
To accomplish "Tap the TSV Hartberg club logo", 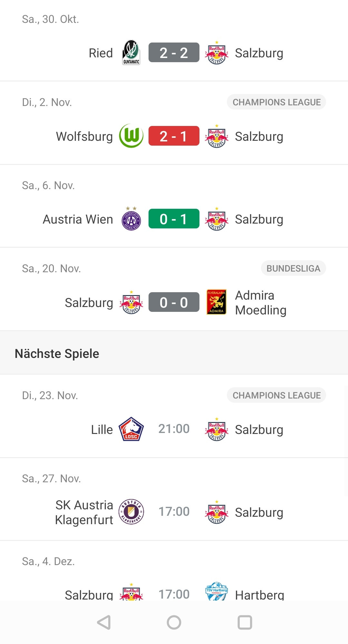I will tap(217, 592).
